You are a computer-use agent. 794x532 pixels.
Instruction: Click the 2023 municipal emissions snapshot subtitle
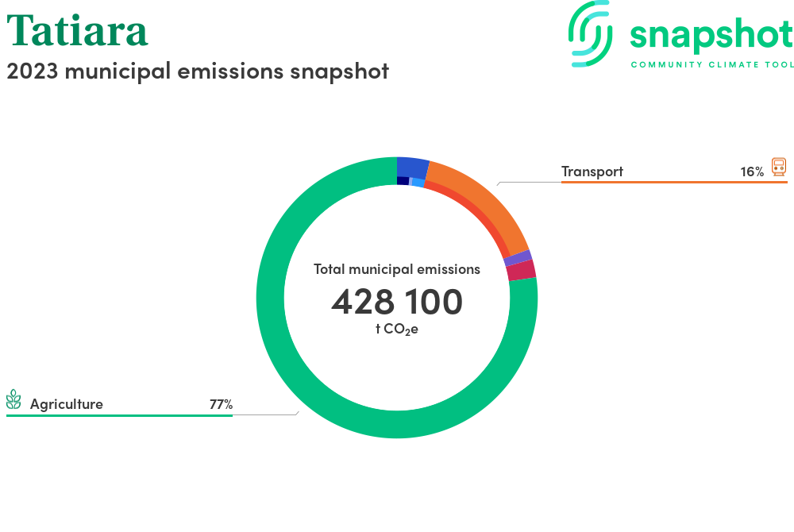pyautogui.click(x=198, y=71)
